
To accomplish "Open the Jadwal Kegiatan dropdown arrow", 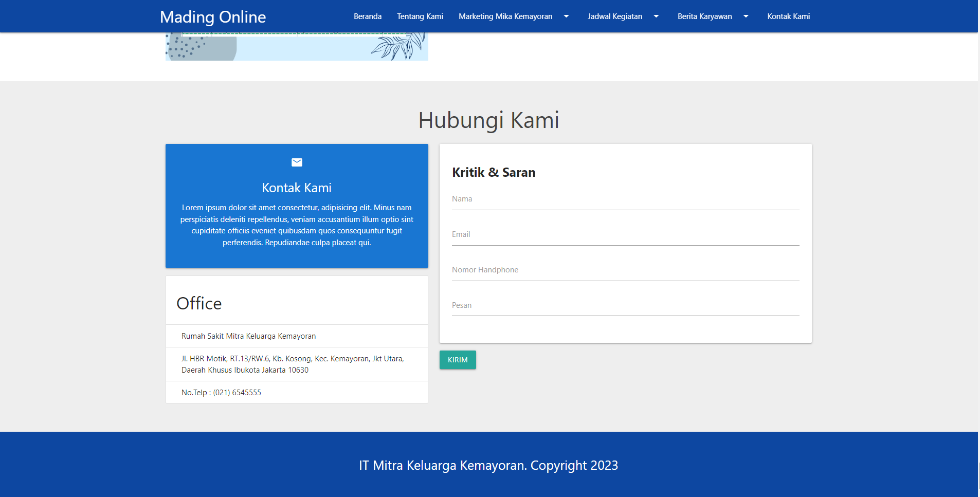I will [656, 16].
